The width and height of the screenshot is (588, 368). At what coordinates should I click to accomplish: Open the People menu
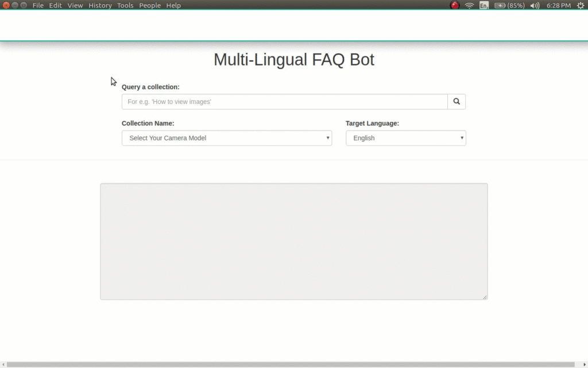pos(150,6)
